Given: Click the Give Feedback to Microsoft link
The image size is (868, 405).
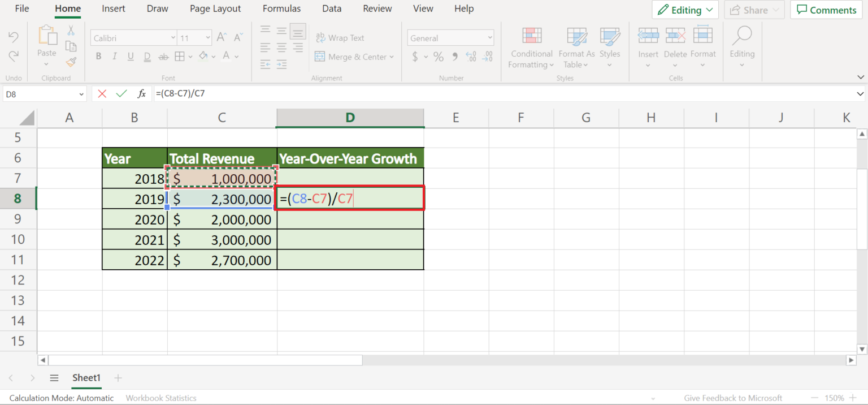Looking at the screenshot, I should coord(733,398).
